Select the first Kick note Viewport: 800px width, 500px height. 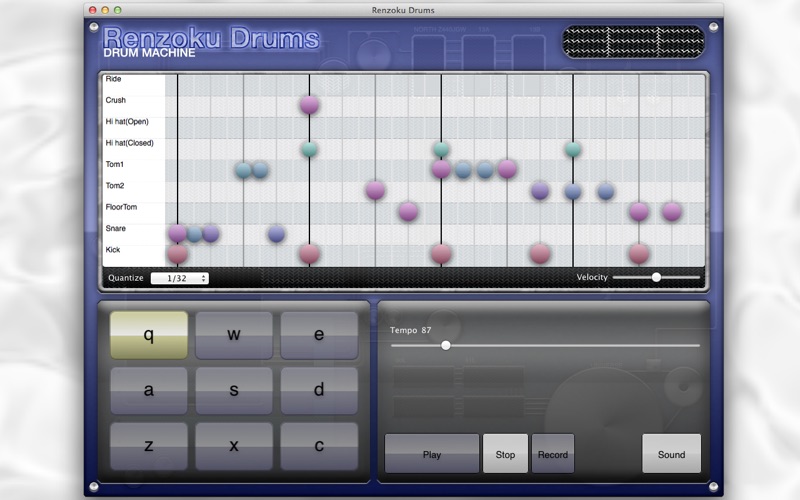point(178,254)
